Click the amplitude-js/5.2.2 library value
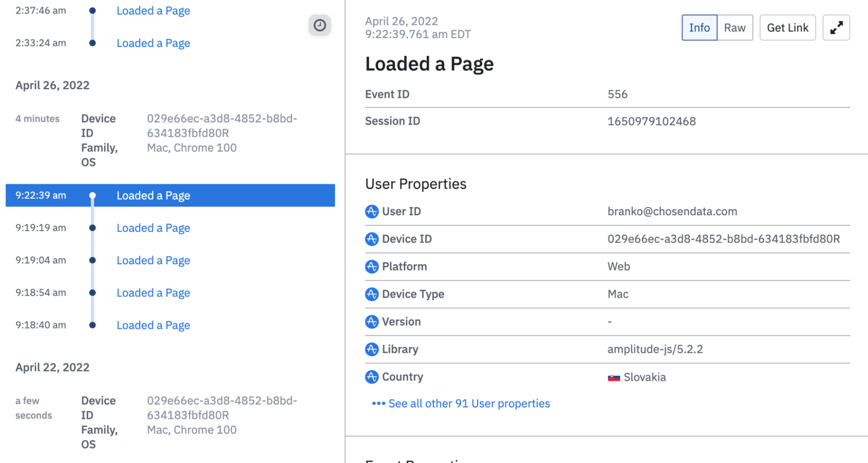The image size is (868, 463). pos(655,349)
